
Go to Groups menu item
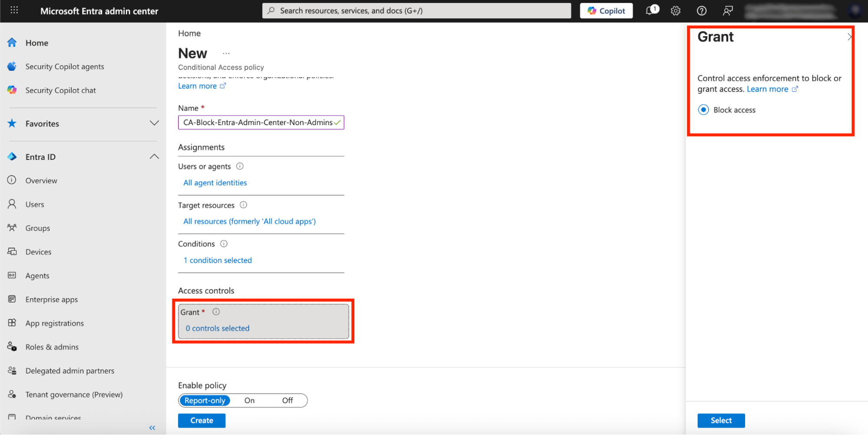click(x=38, y=228)
